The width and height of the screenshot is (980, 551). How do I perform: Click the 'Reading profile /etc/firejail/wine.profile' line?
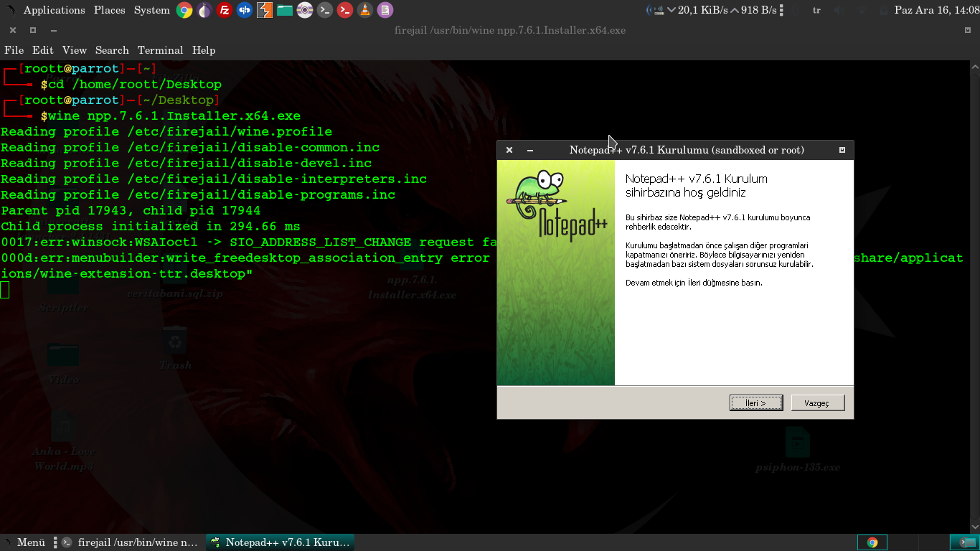coord(166,132)
